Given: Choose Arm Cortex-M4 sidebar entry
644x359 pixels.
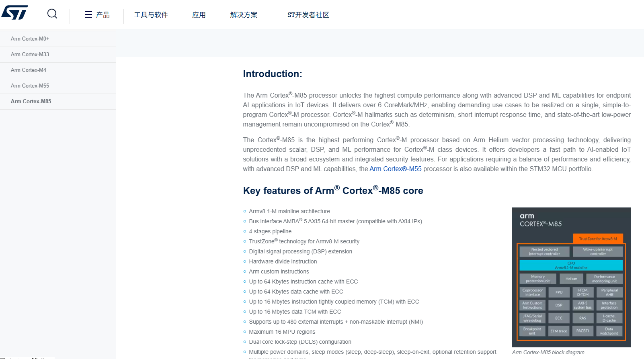Looking at the screenshot, I should 58,70.
